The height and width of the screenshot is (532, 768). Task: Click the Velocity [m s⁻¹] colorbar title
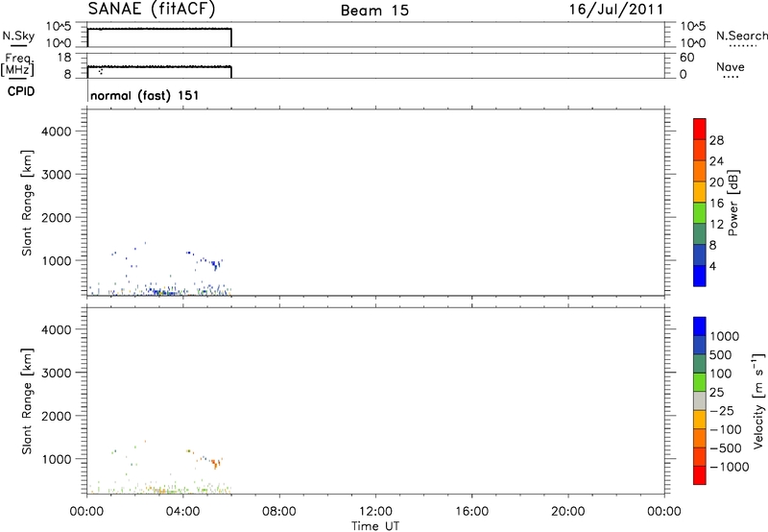758,400
